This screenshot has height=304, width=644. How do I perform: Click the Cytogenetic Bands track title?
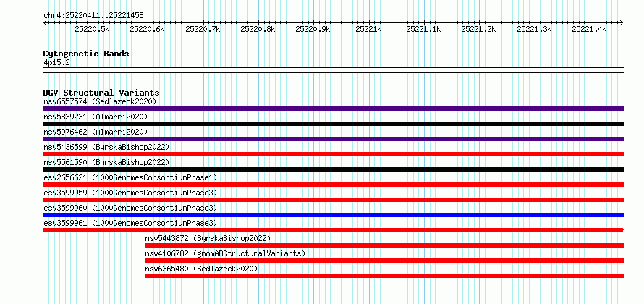(x=86, y=54)
